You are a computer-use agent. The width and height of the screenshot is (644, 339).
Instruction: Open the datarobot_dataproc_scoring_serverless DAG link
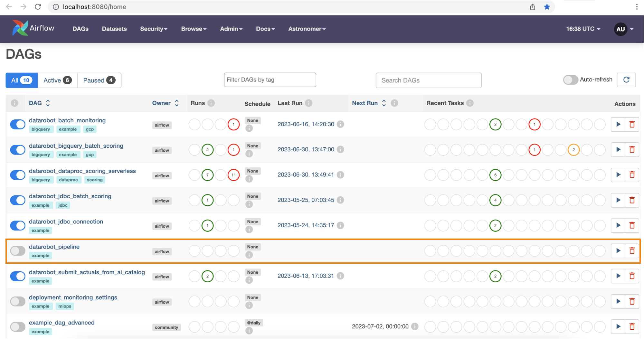(x=82, y=171)
